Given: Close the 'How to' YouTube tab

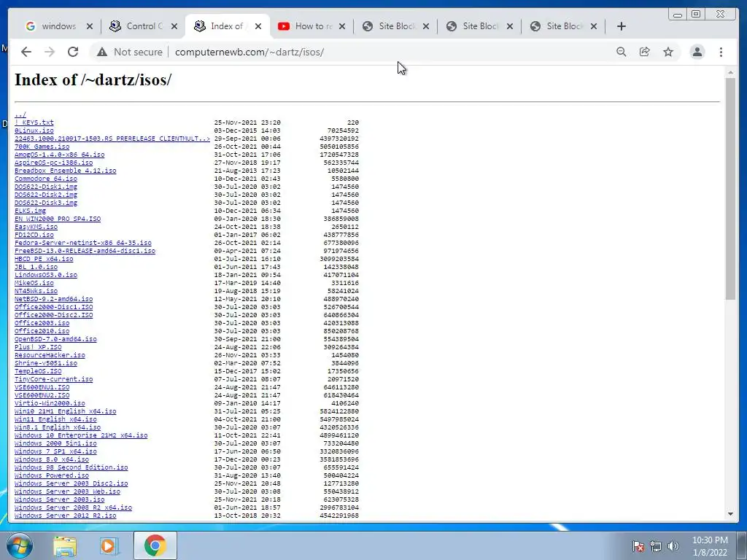Looking at the screenshot, I should coord(342,26).
